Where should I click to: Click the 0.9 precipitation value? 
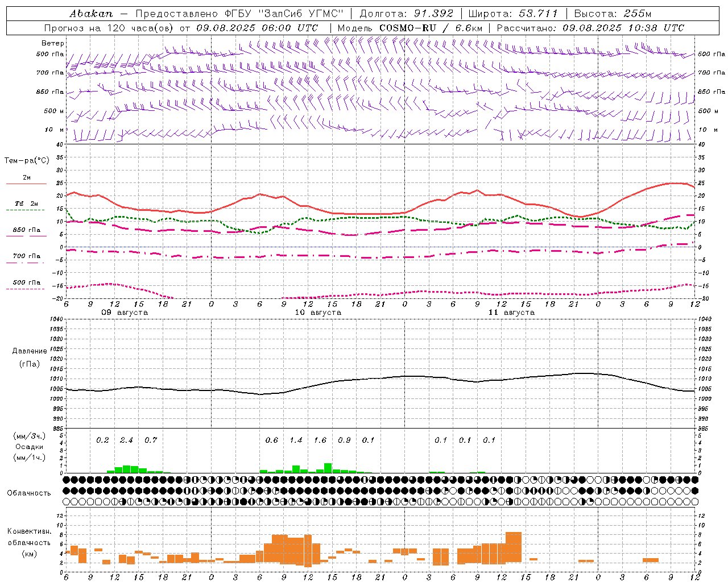click(344, 440)
